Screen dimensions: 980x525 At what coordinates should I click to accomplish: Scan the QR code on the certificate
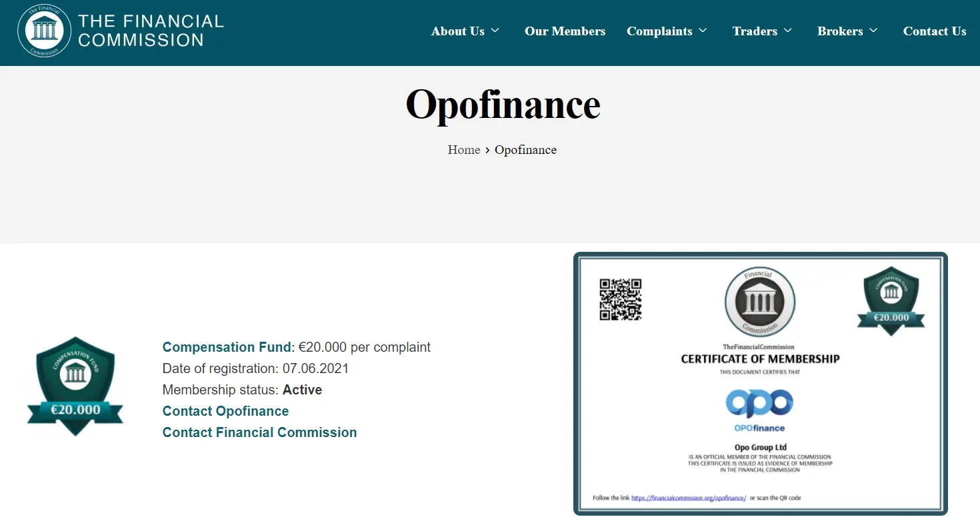click(621, 301)
